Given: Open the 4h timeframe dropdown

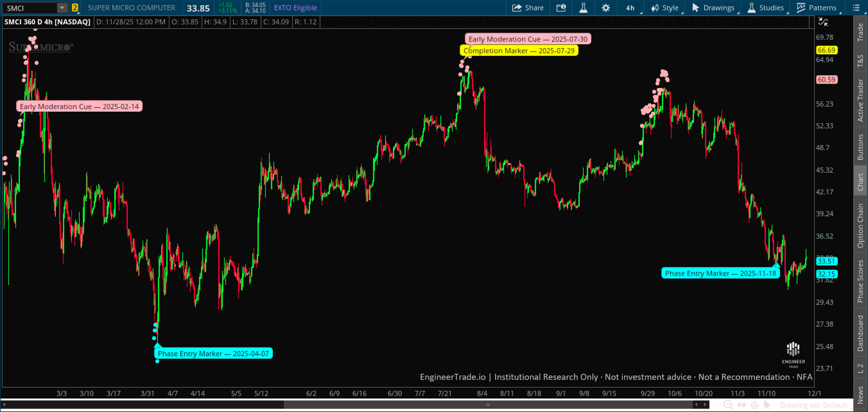Looking at the screenshot, I should (x=630, y=7).
